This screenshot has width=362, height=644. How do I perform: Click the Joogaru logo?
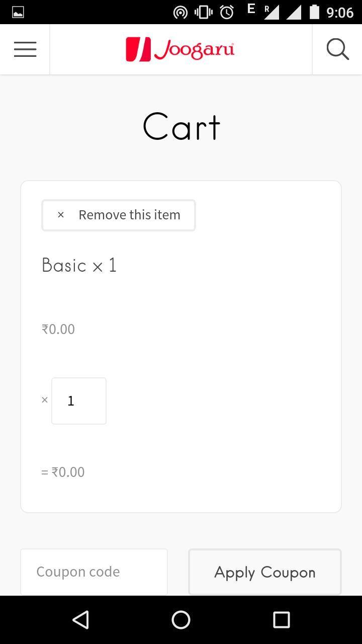click(180, 49)
